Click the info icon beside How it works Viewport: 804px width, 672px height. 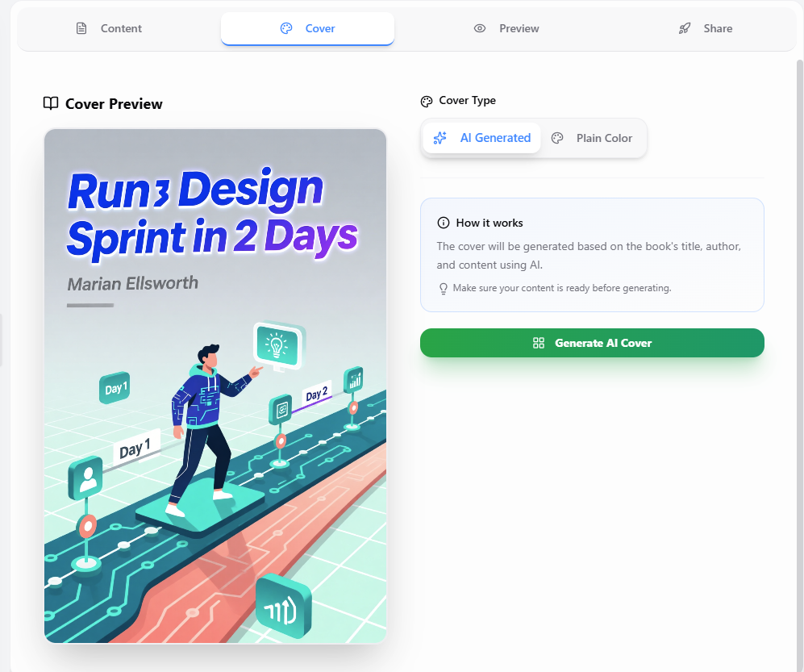tap(443, 223)
